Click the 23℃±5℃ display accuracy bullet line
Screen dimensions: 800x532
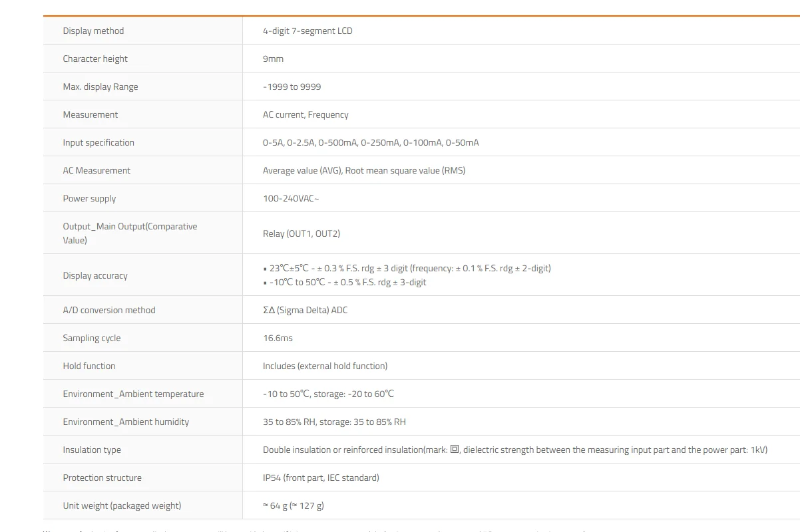[407, 268]
